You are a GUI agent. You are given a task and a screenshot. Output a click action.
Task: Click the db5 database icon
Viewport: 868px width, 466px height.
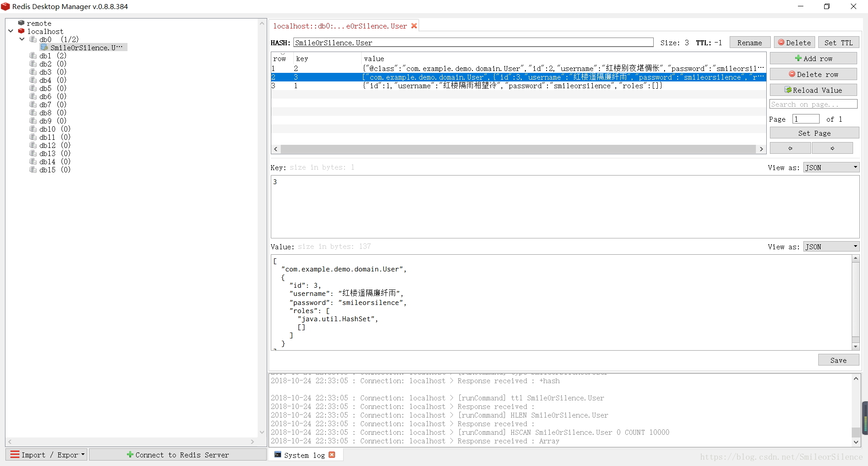(33, 88)
